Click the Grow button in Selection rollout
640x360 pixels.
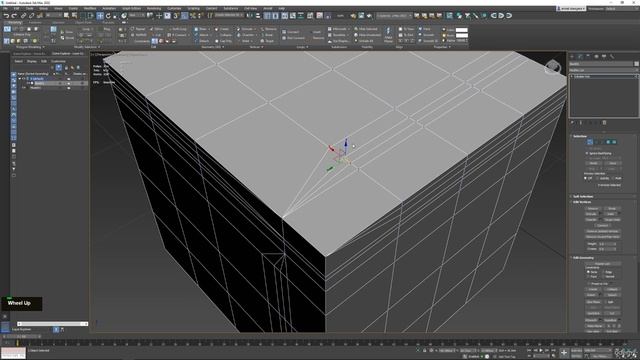(612, 163)
